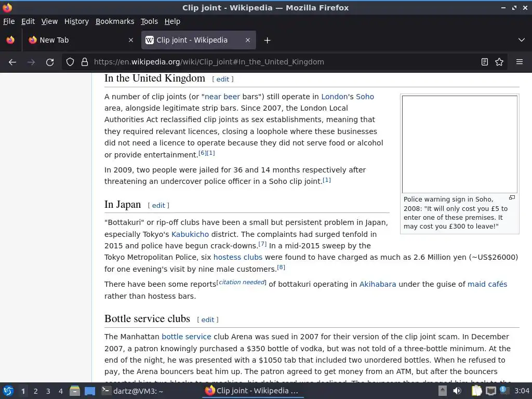The width and height of the screenshot is (532, 399).
Task: Switch to workspace 1
Action: click(x=23, y=391)
